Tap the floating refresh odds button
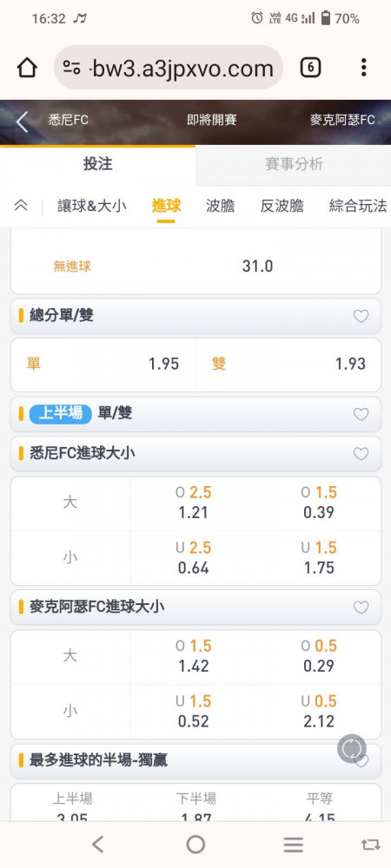This screenshot has height=868, width=391. pos(352,749)
